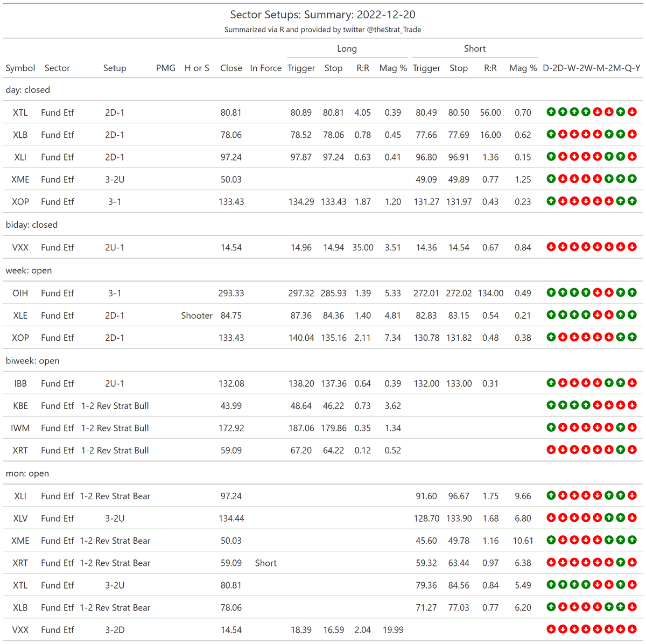Click the Mag % value "10.61"
This screenshot has height=644, width=646.
coord(523,541)
